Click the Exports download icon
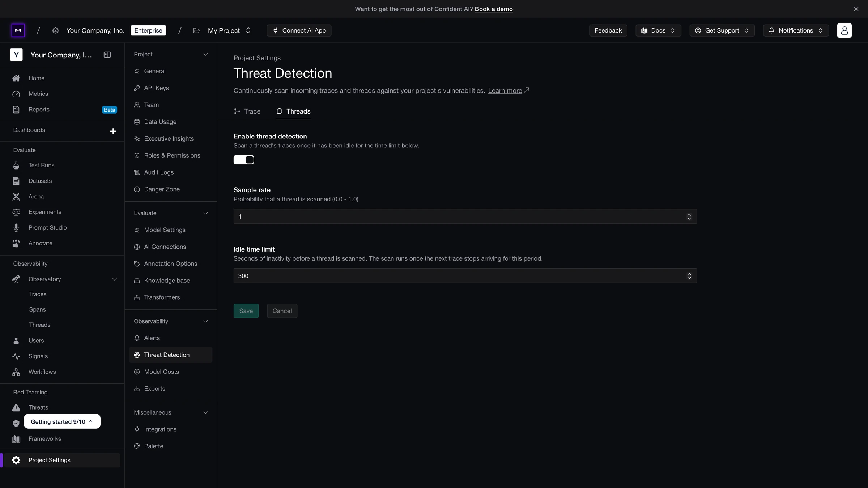The height and width of the screenshot is (488, 868). 137,389
